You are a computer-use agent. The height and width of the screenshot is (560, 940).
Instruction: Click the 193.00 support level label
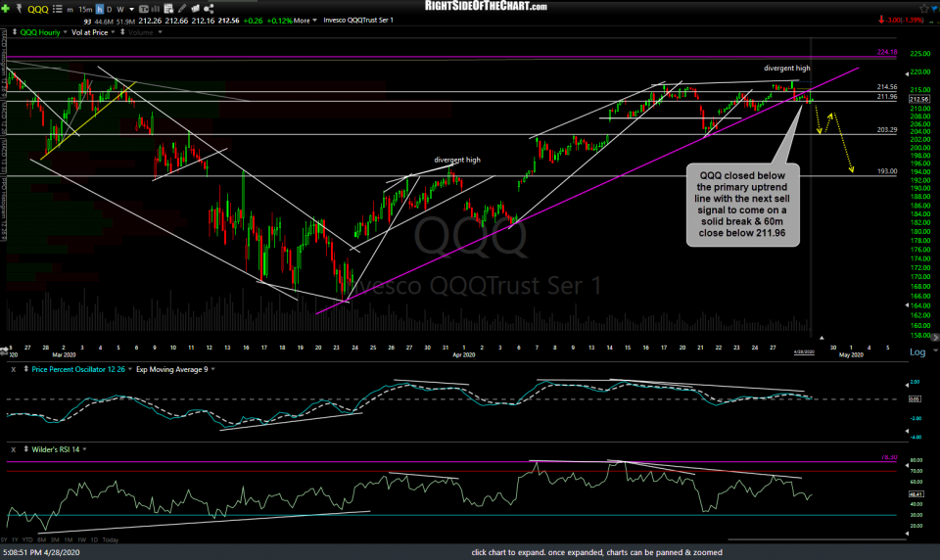(x=887, y=171)
